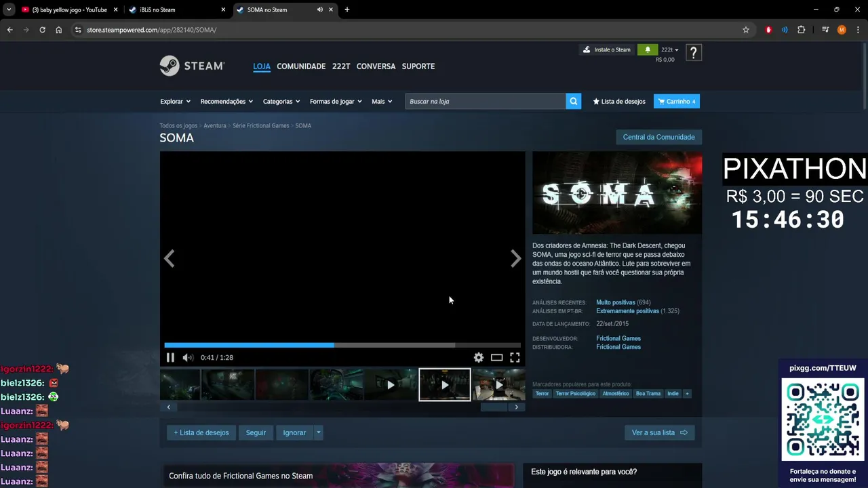Click Aventura breadcrumb link
The width and height of the screenshot is (868, 488).
[215, 125]
